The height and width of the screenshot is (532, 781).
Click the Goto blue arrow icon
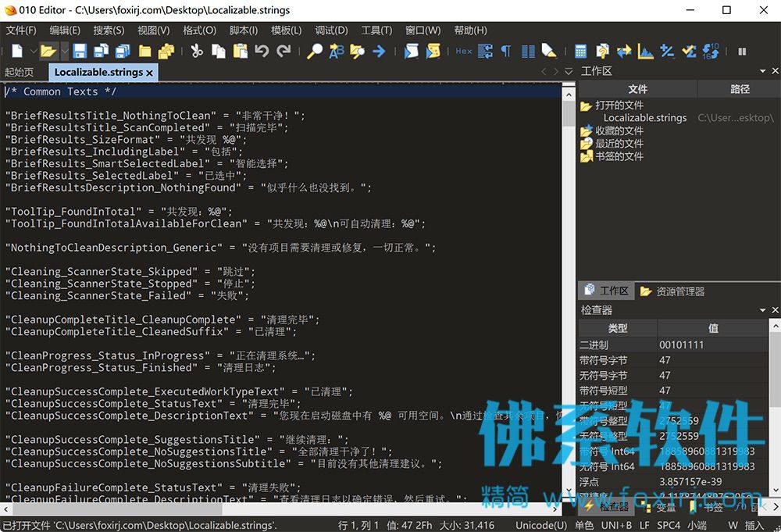(x=379, y=51)
